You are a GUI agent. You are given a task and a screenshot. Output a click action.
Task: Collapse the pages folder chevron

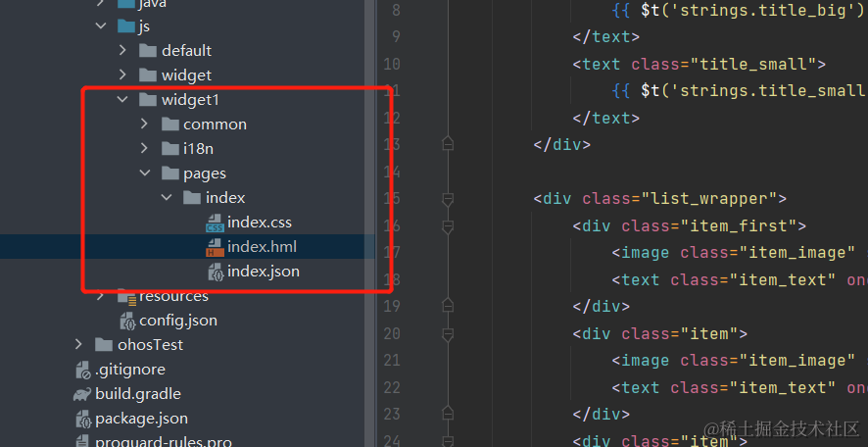tap(144, 173)
